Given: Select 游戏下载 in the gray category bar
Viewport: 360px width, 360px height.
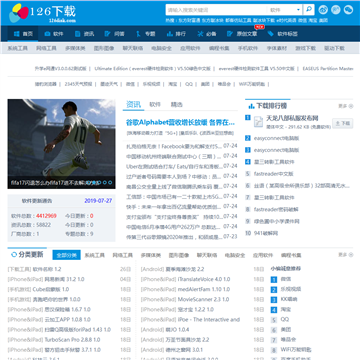Looking at the screenshot, I should (305, 48).
